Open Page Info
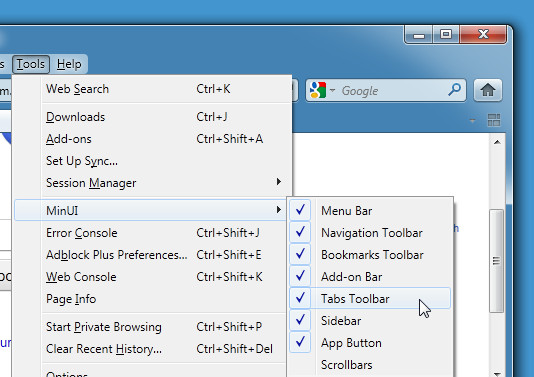Viewport: 534px width, 377px height. point(150,299)
